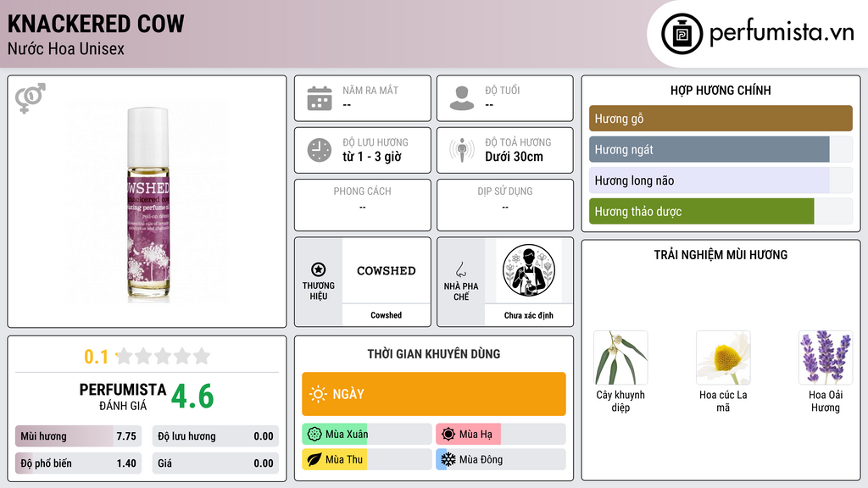This screenshot has width=868, height=488.
Task: Select the Mùa Thu season bar
Action: 366,459
